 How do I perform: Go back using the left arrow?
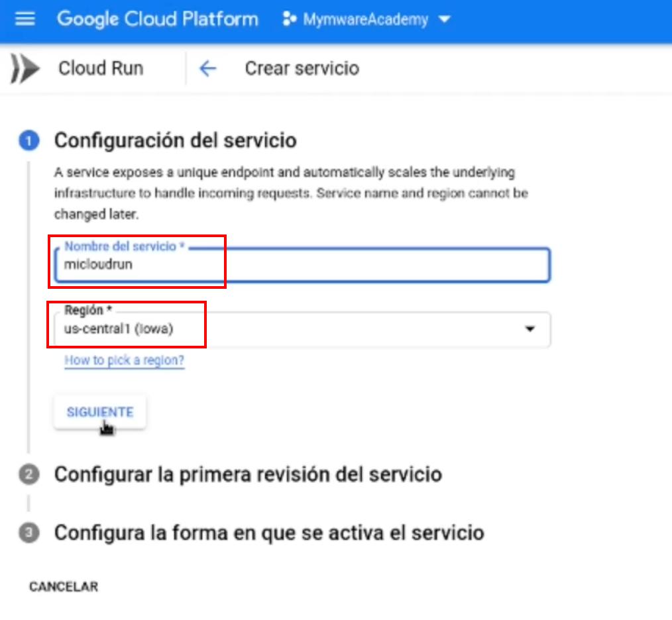pos(208,68)
